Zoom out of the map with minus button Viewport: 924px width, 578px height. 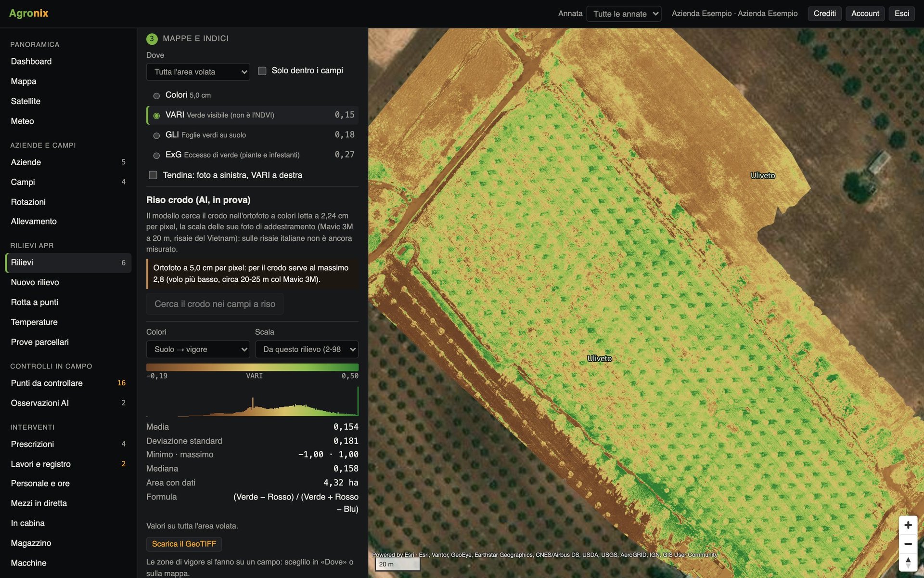tap(908, 544)
